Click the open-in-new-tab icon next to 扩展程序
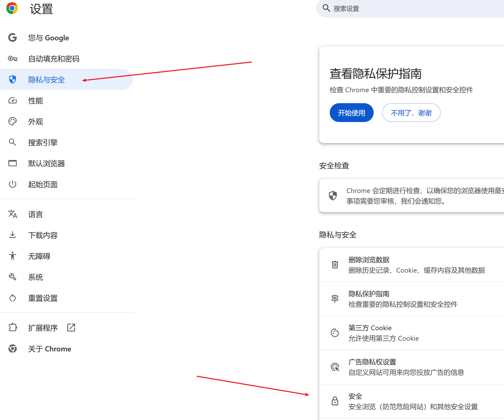This screenshot has height=420, width=504. coord(71,328)
